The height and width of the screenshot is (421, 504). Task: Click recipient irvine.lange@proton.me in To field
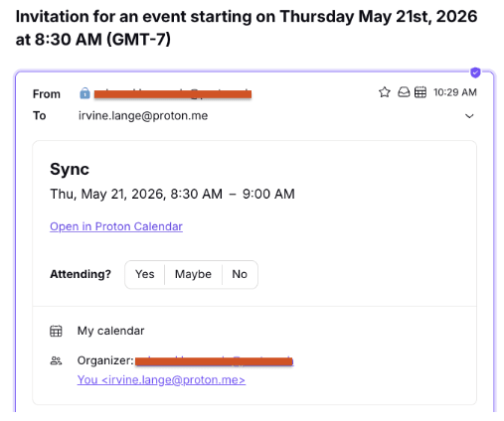143,116
